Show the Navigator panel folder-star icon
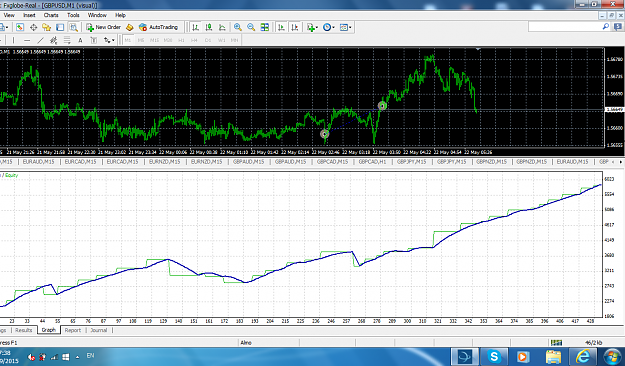The width and height of the screenshot is (625, 366). click(x=47, y=27)
